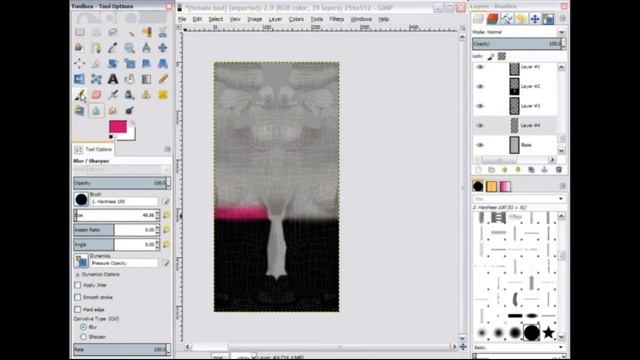Enable the Hard edge checkbox
The height and width of the screenshot is (360, 640).
78,309
